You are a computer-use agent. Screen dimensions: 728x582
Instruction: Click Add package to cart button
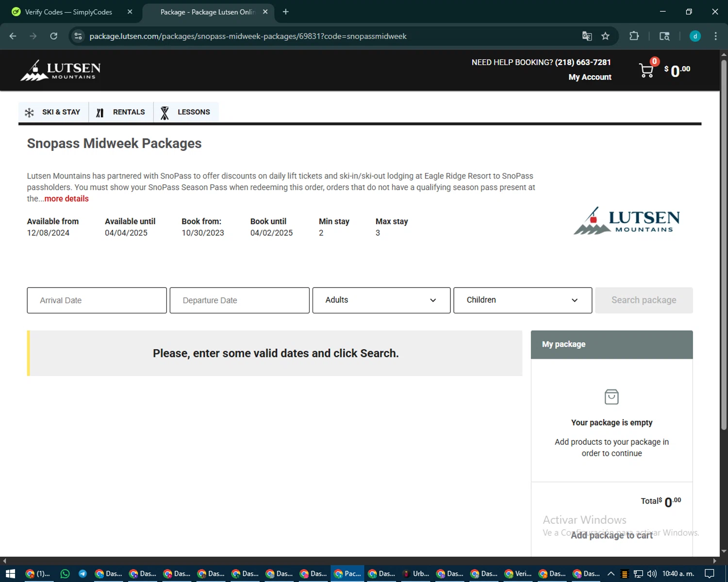pos(612,535)
